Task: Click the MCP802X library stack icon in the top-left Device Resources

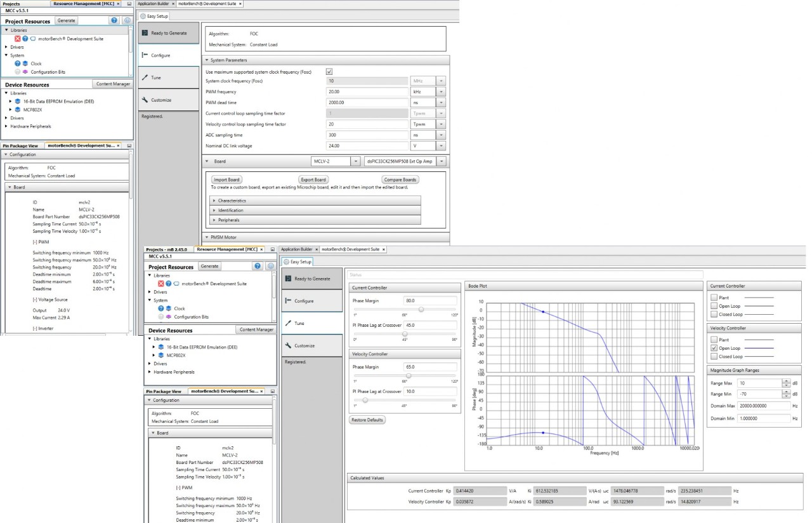Action: coord(18,109)
